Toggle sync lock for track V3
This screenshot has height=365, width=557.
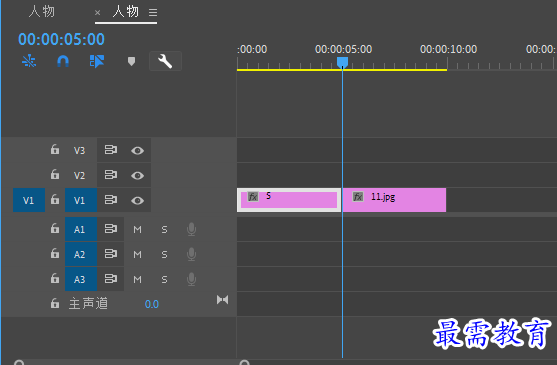[110, 150]
